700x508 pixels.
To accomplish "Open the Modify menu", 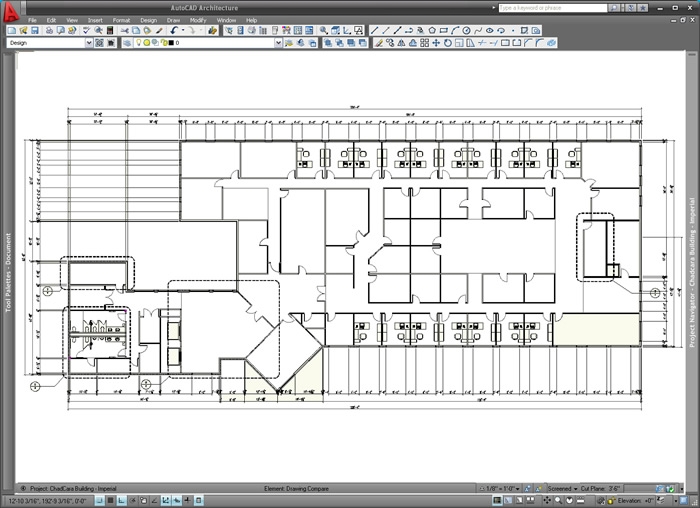I will (197, 20).
